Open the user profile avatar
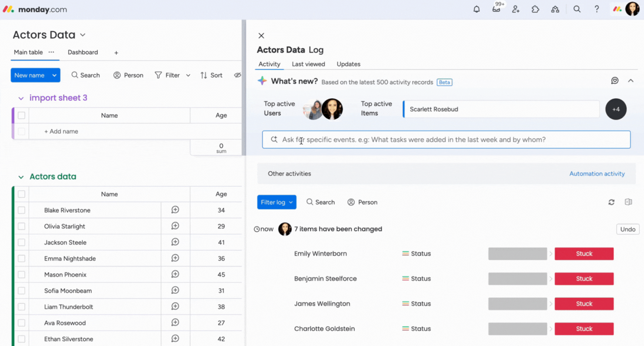The height and width of the screenshot is (346, 644). (x=632, y=9)
